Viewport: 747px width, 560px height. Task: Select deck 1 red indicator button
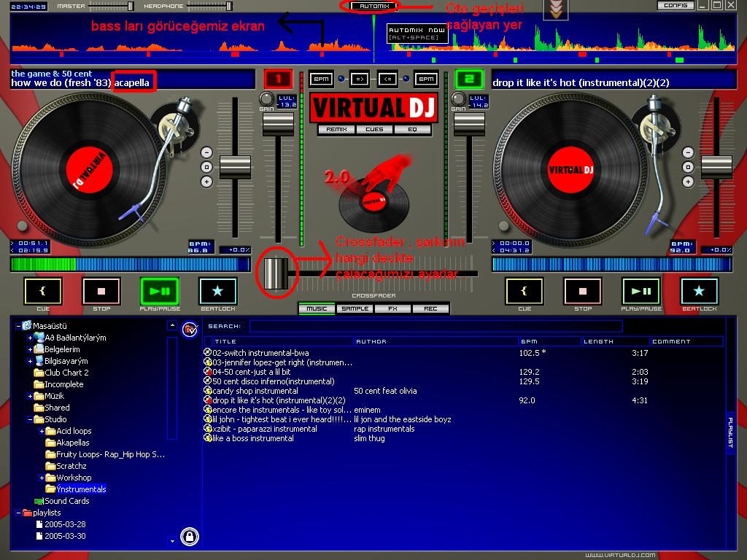pyautogui.click(x=278, y=79)
